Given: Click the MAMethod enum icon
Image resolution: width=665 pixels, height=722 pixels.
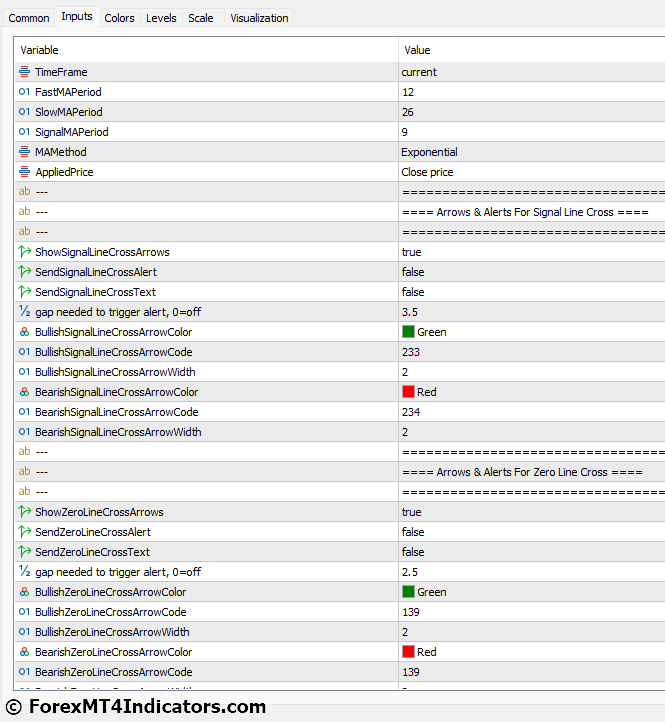Looking at the screenshot, I should 25,152.
